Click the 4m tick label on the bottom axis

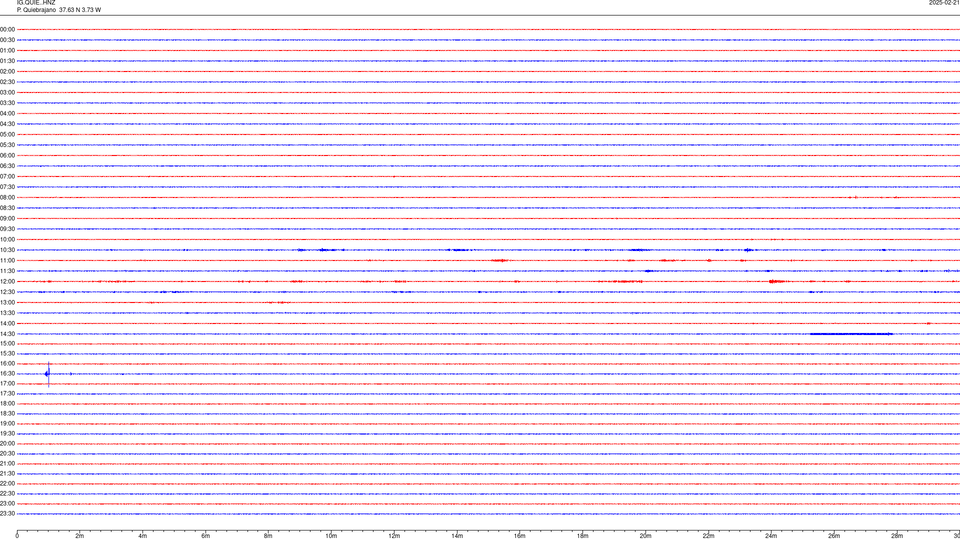point(143,536)
